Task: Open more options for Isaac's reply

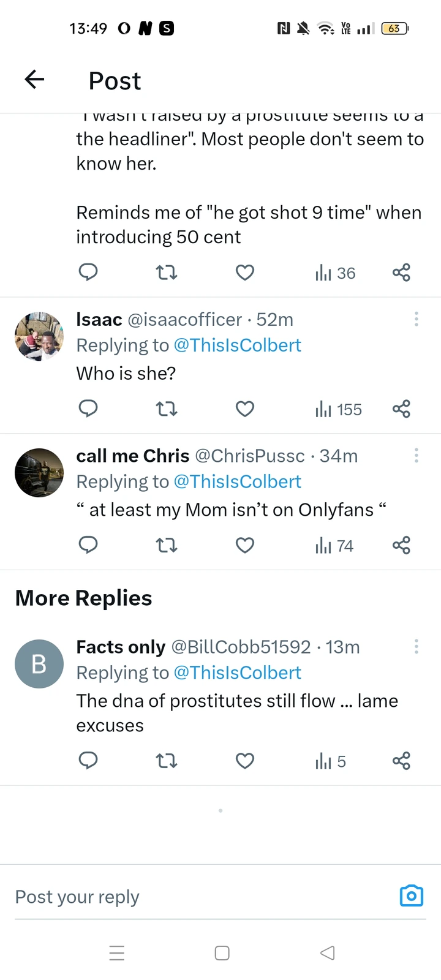Action: pos(416,319)
